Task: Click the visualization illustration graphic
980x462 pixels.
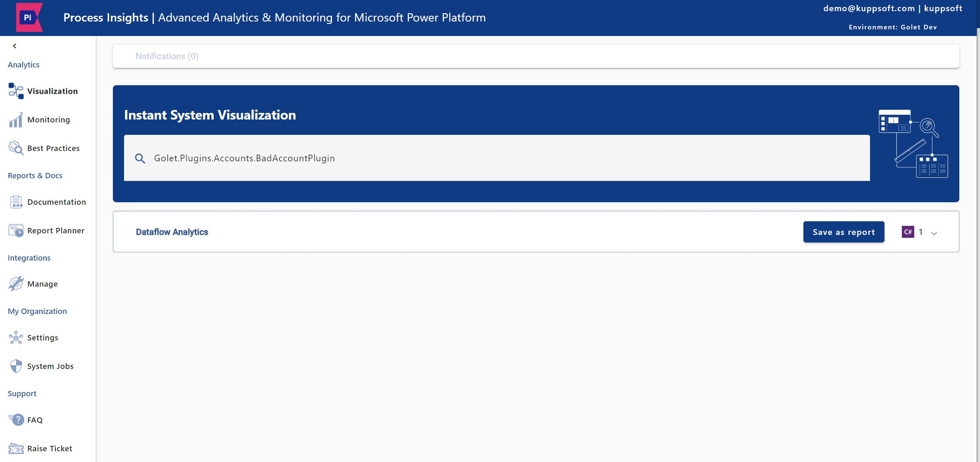Action: point(913,144)
